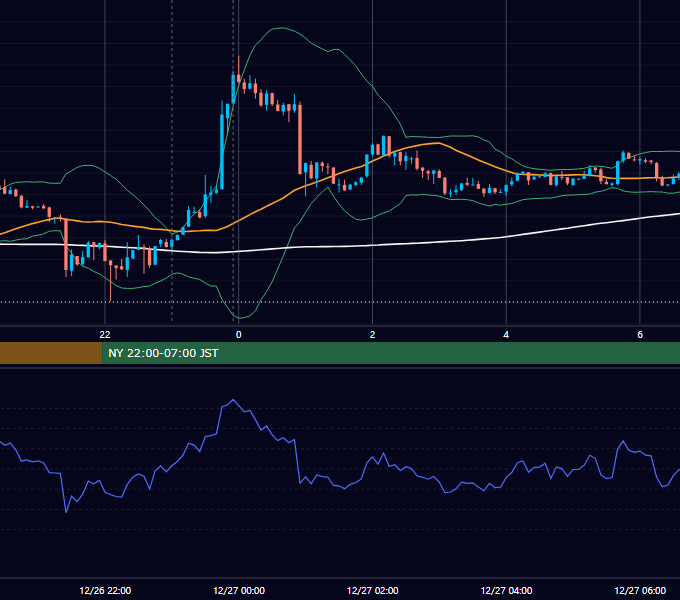Click the 12/26 22:00 date label
This screenshot has height=600, width=680.
click(105, 590)
